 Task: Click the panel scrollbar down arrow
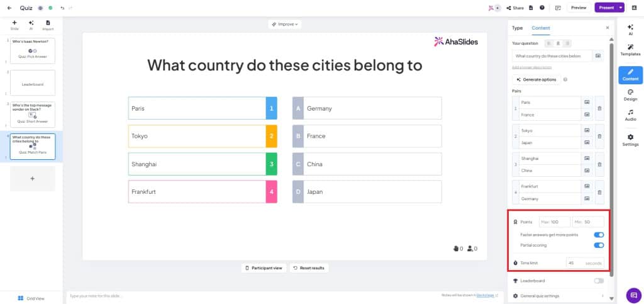[x=611, y=299]
